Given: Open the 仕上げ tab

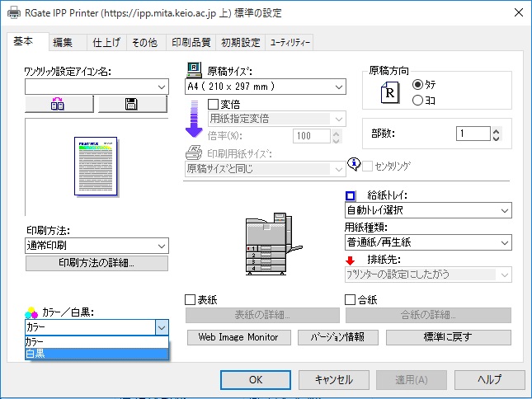Looking at the screenshot, I should pos(106,43).
